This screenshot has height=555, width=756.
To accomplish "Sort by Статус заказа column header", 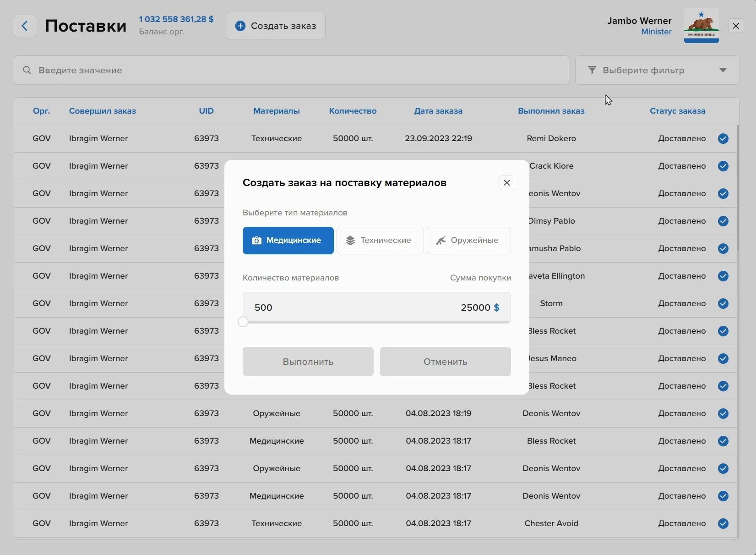I will click(x=677, y=111).
